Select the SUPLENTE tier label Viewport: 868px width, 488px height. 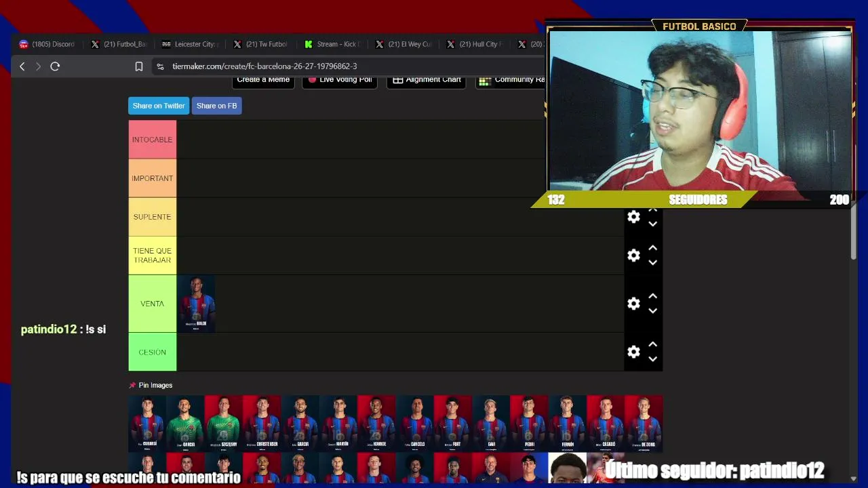tap(153, 217)
